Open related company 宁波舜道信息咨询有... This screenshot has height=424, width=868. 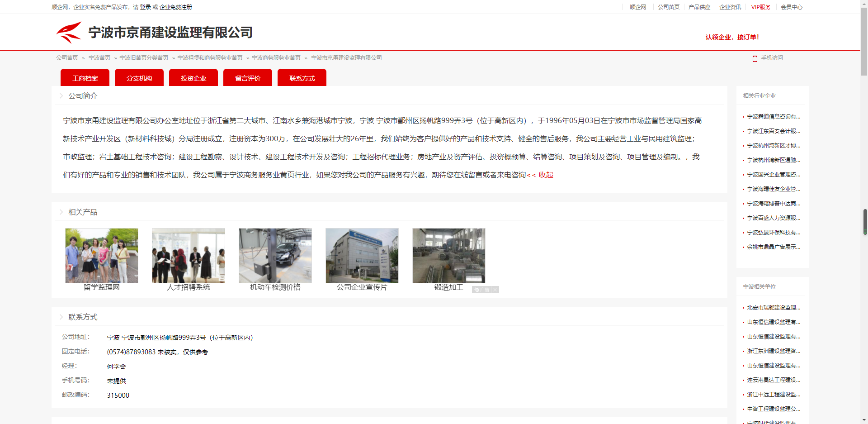pyautogui.click(x=774, y=117)
